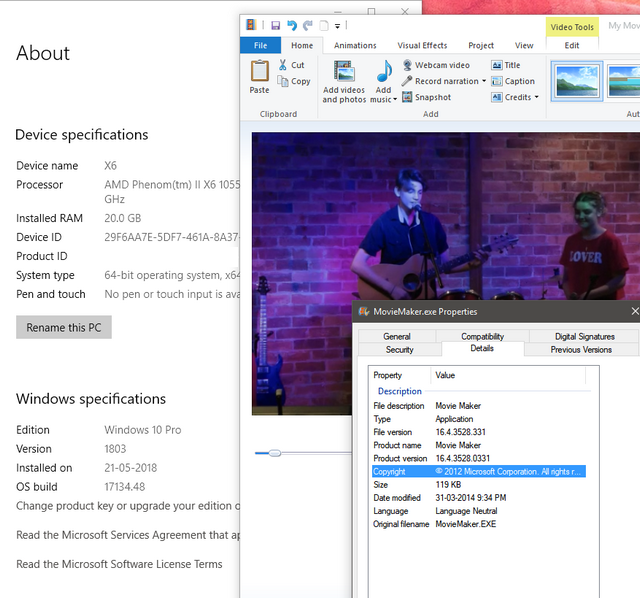Image resolution: width=640 pixels, height=598 pixels.
Task: Copy the selected clip
Action: coord(294,81)
